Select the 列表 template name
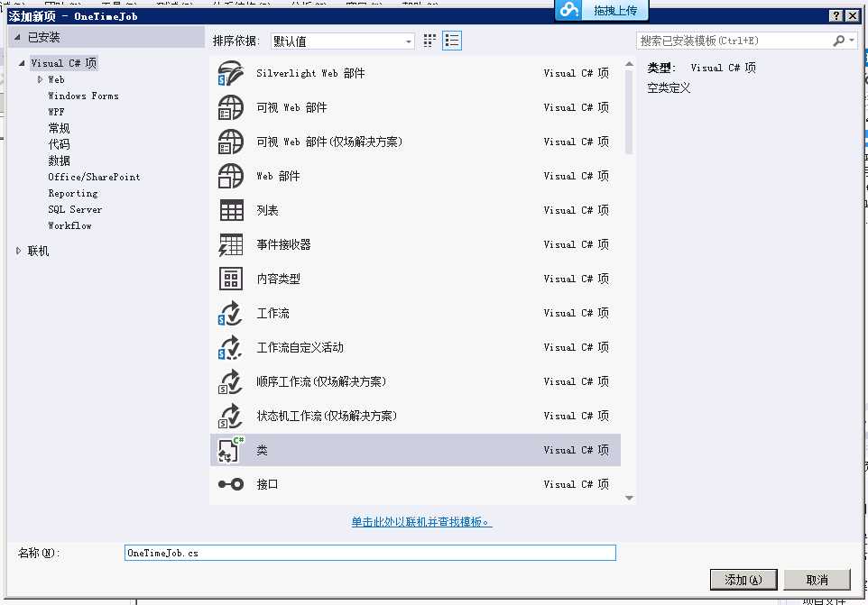 coord(267,210)
